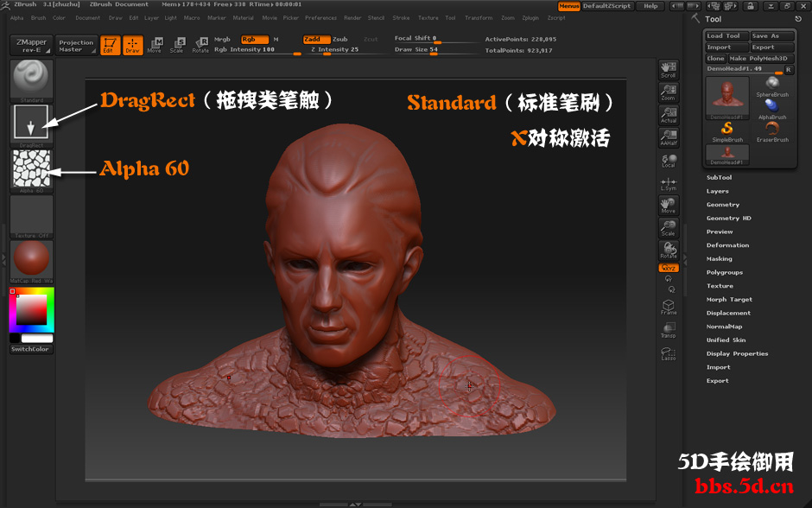This screenshot has width=812, height=508.
Task: Open the Brush menu
Action: [38, 17]
